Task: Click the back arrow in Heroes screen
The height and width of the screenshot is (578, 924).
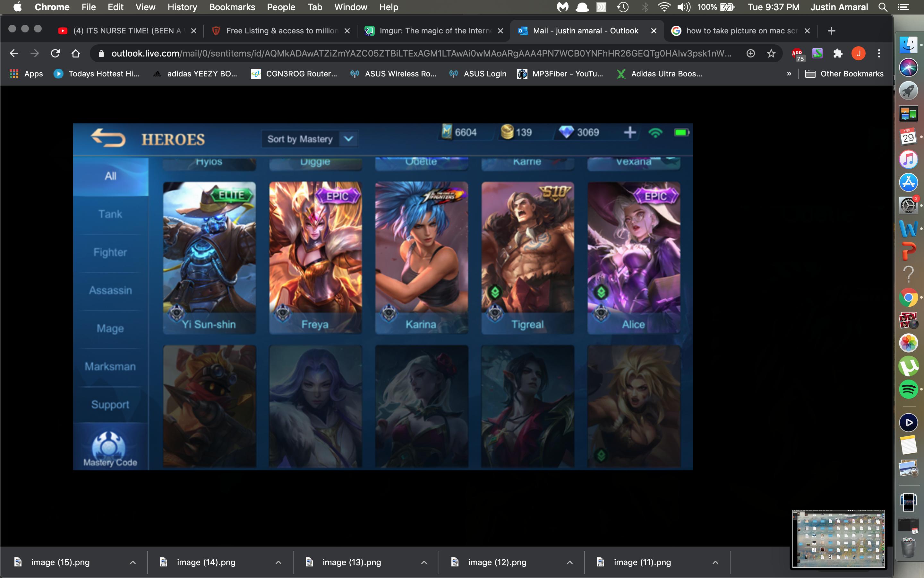Action: (108, 138)
